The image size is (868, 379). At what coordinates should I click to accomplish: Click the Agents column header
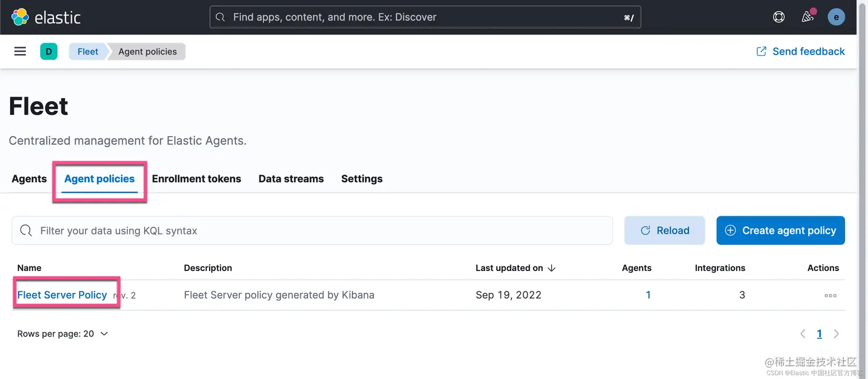coord(637,268)
